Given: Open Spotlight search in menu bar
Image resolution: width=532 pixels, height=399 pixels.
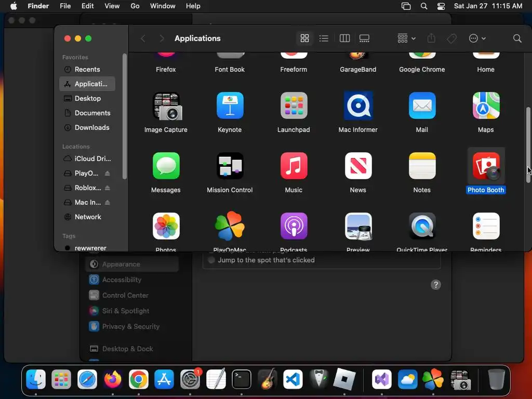Looking at the screenshot, I should pos(424,6).
